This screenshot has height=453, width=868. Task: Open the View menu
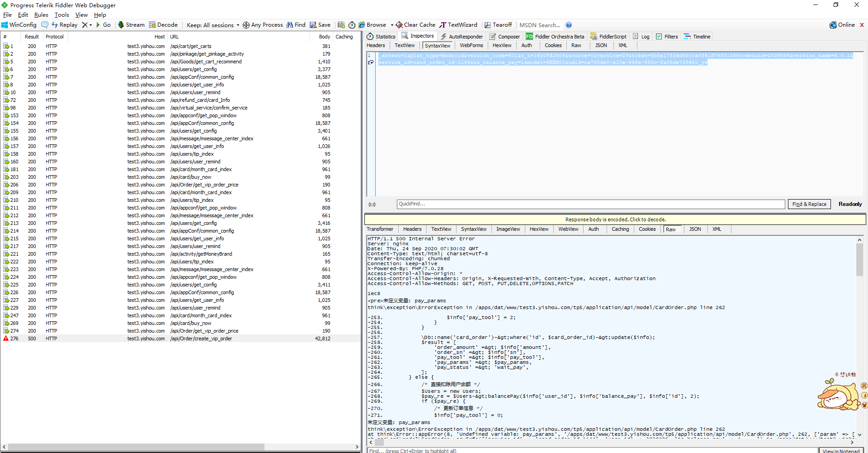point(81,15)
